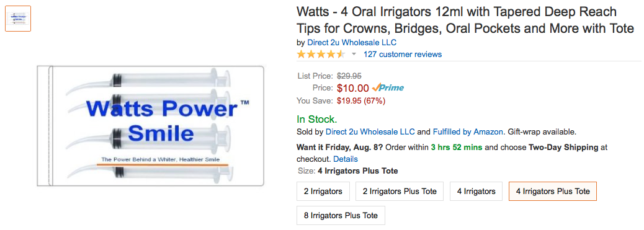The image size is (644, 230).
Task: Click the product image thumbnail
Action: (18, 19)
